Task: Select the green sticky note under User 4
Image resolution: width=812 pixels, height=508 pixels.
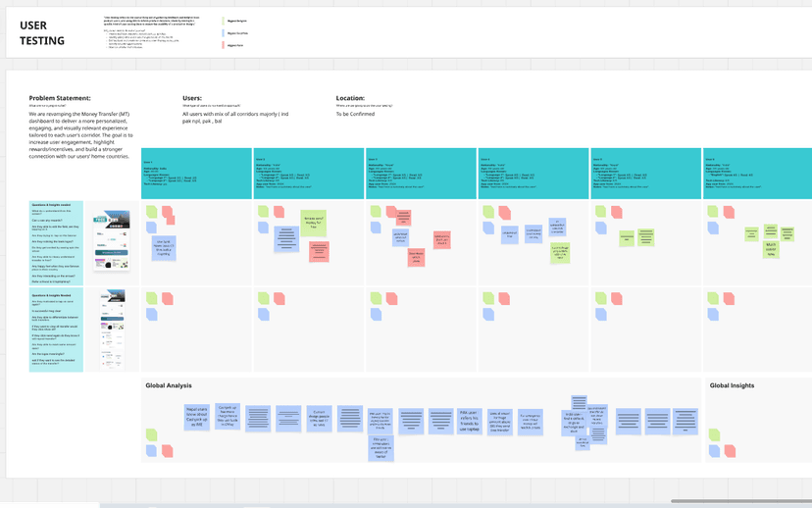Action: pos(560,252)
